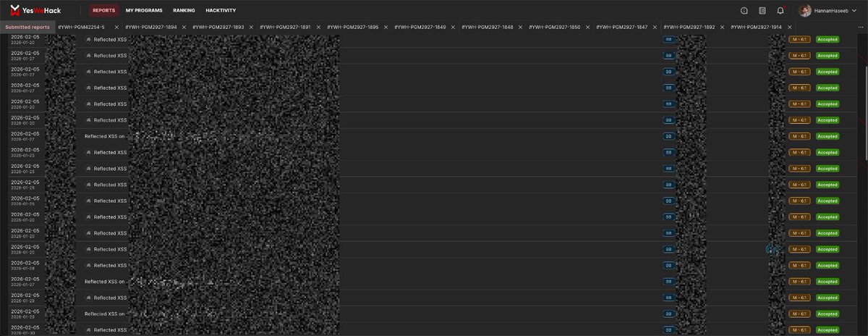868x336 pixels.
Task: Close the #YWH-PGM2927-1891 tab
Action: [x=318, y=27]
